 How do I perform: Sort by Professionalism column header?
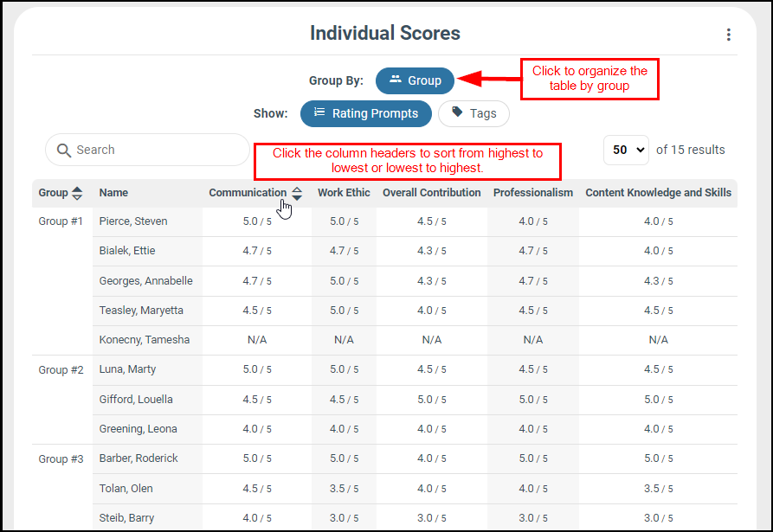tap(533, 193)
